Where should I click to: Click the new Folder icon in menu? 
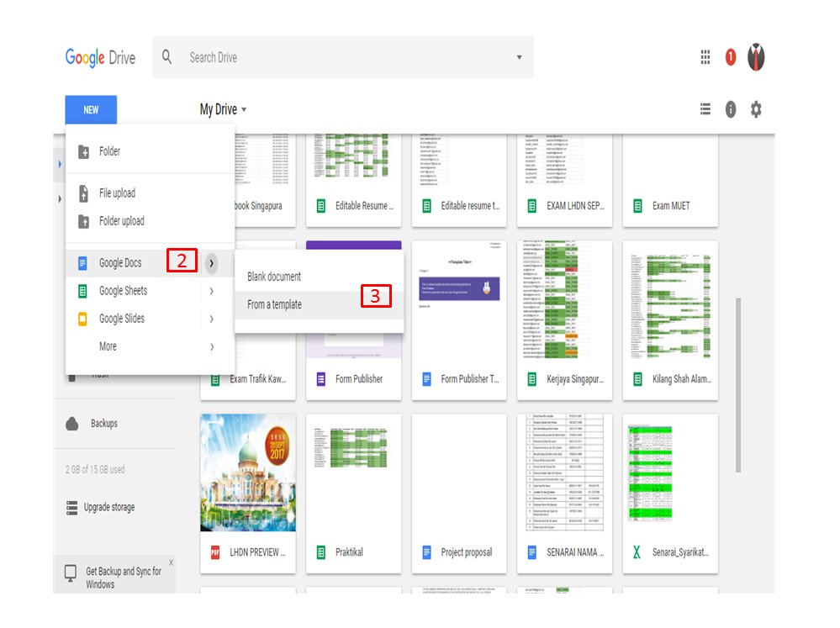[x=83, y=151]
